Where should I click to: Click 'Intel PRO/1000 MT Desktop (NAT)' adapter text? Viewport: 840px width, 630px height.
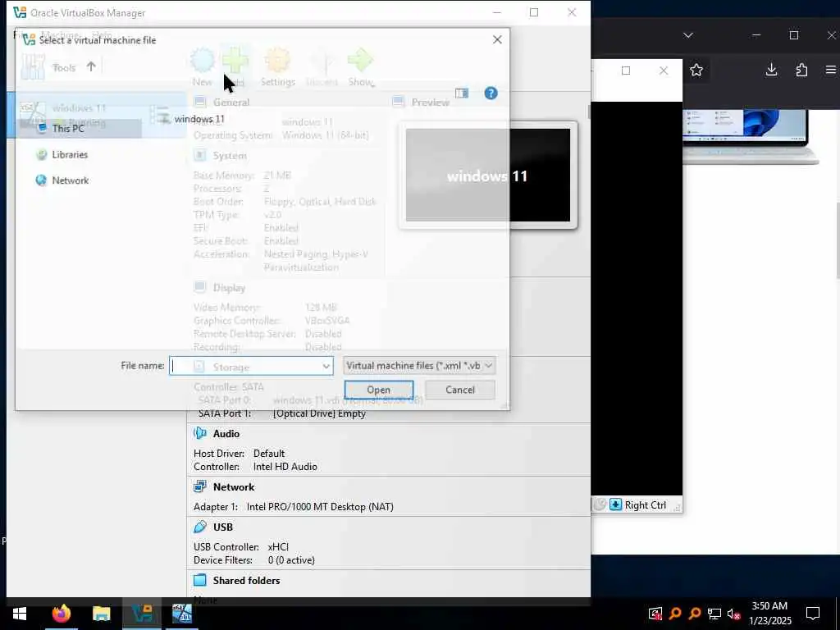[x=320, y=507]
